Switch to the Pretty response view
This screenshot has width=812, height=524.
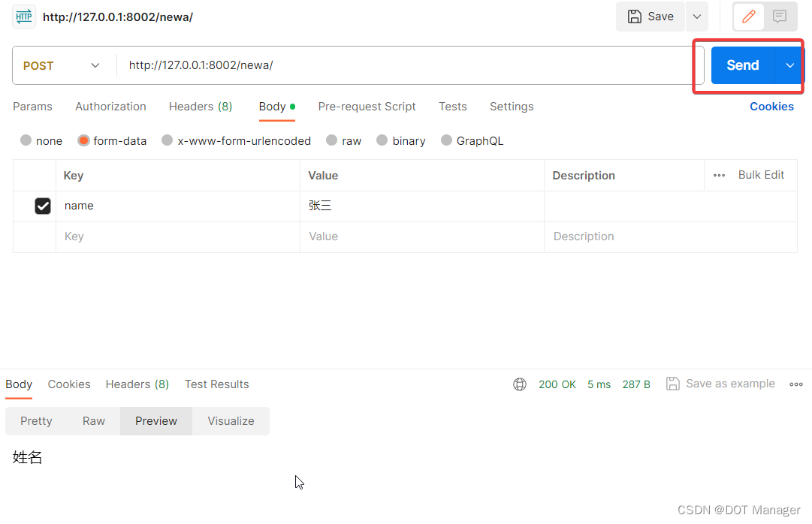point(36,421)
